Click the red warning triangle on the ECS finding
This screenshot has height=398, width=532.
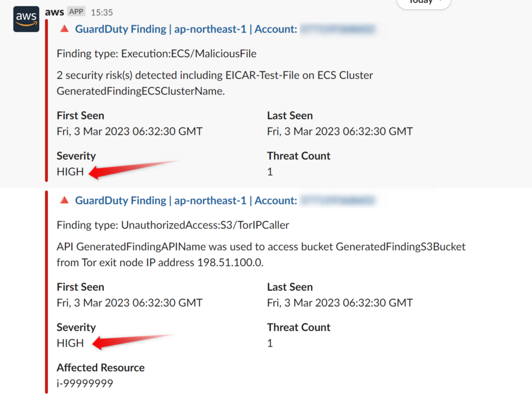pyautogui.click(x=64, y=29)
